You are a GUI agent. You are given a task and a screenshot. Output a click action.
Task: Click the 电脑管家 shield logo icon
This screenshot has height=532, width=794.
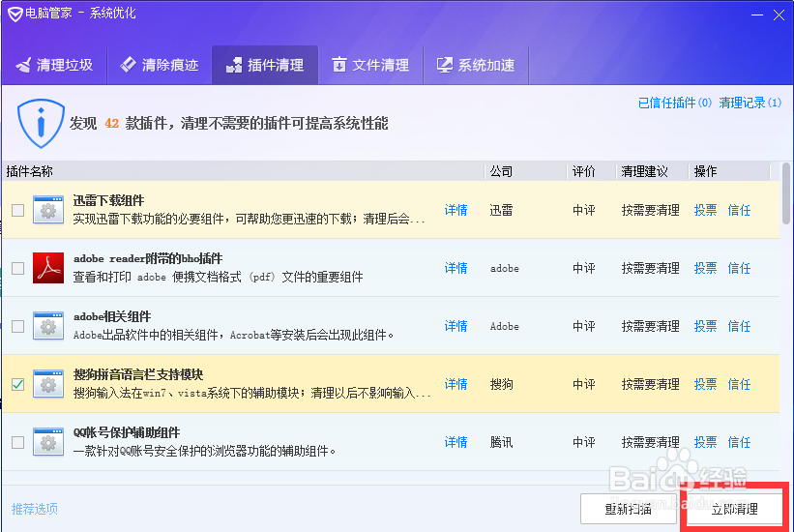coord(15,14)
